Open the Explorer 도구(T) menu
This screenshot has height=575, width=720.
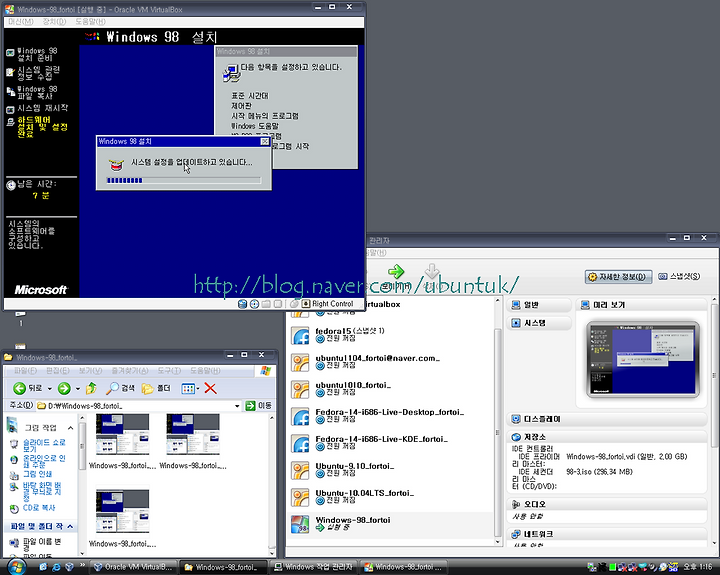(169, 371)
